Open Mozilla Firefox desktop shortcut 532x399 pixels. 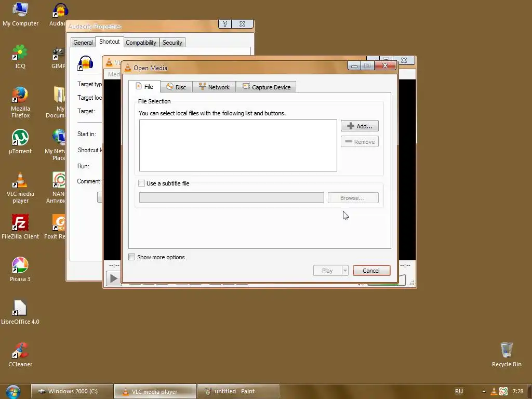click(x=20, y=102)
